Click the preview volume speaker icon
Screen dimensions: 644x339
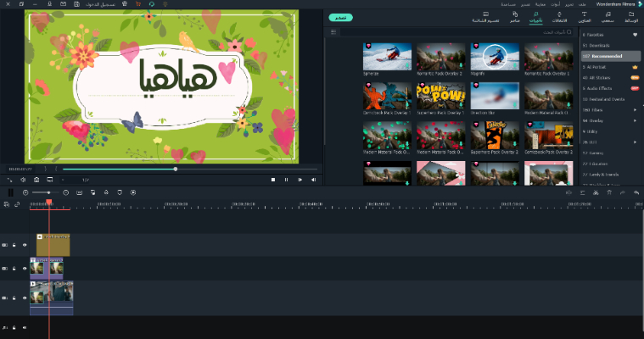pos(313,180)
